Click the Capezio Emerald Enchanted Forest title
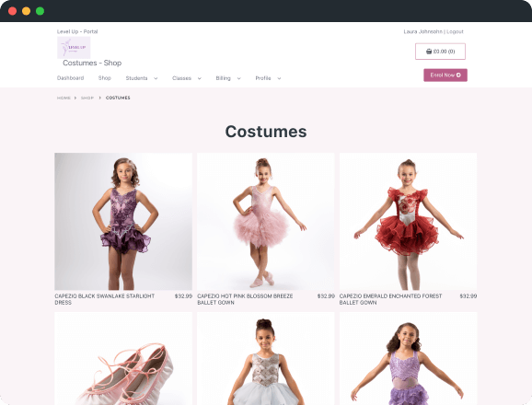The width and height of the screenshot is (532, 405). 390,299
